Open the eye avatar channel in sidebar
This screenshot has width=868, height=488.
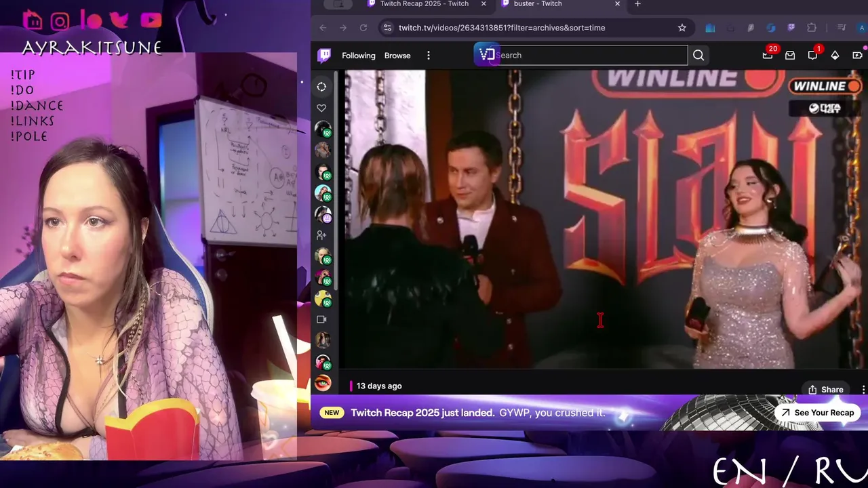(323, 383)
